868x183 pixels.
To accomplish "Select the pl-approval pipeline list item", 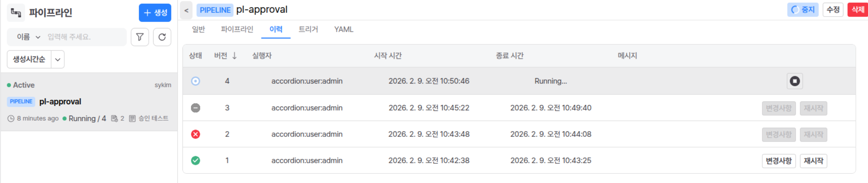I will [x=89, y=102].
